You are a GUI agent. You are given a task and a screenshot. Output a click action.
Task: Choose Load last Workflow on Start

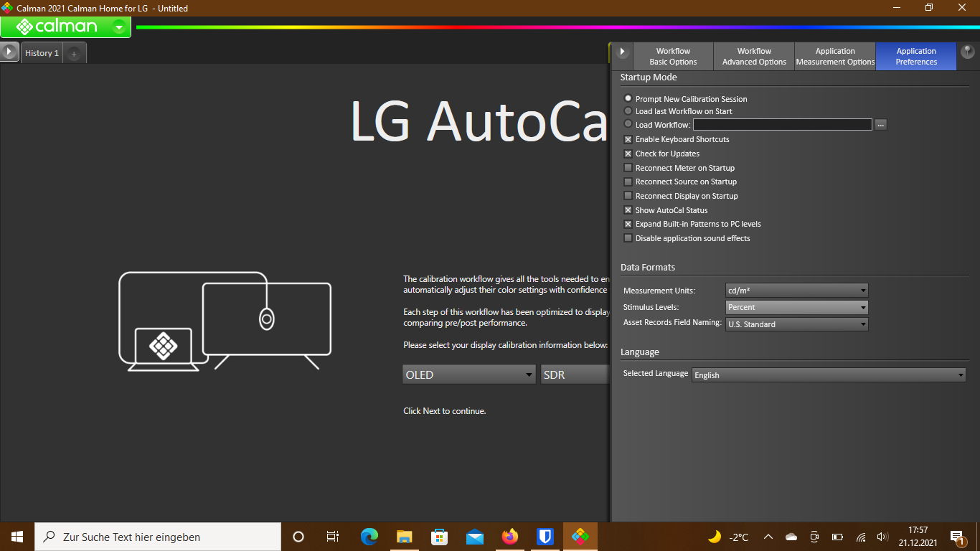click(628, 111)
